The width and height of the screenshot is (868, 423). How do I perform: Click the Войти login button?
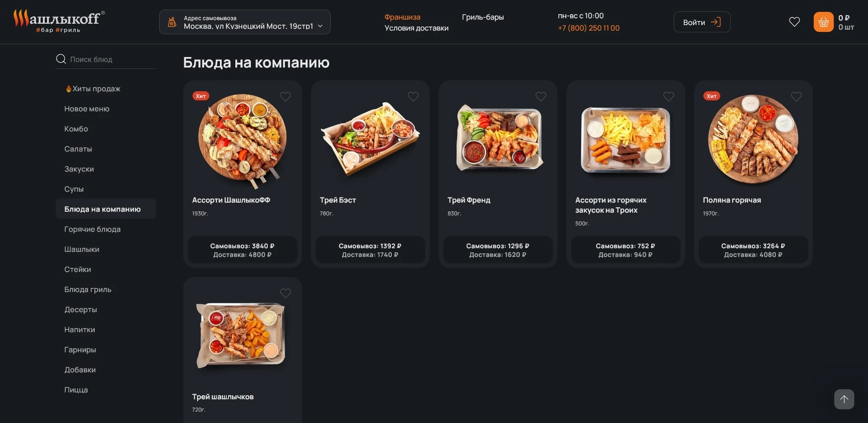click(x=702, y=22)
